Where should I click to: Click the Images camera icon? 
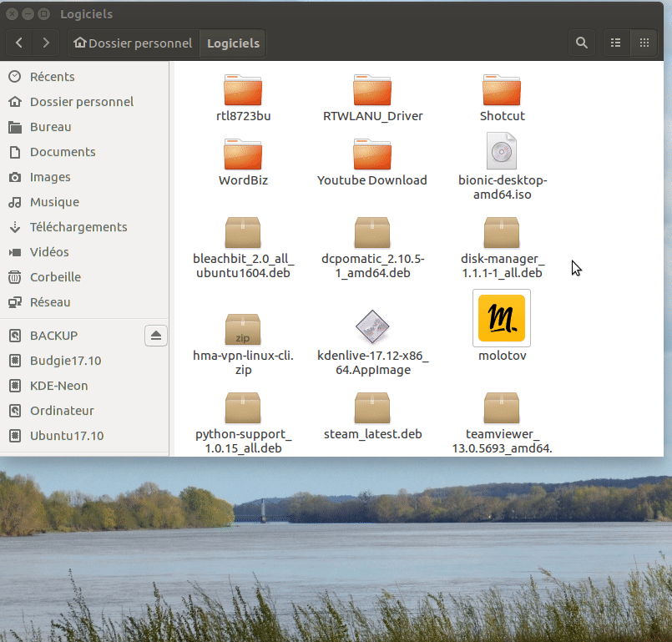click(x=14, y=177)
